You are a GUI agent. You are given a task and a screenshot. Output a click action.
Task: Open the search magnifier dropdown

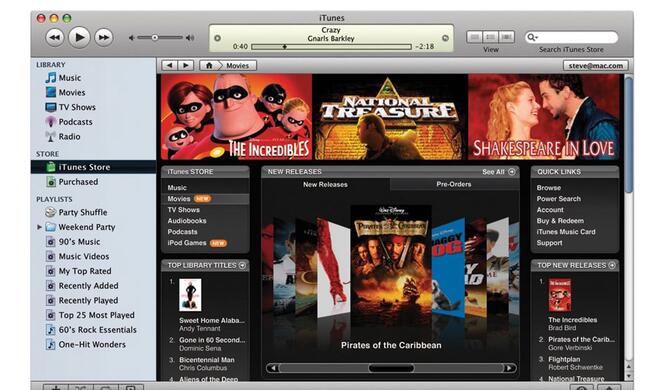(x=532, y=37)
